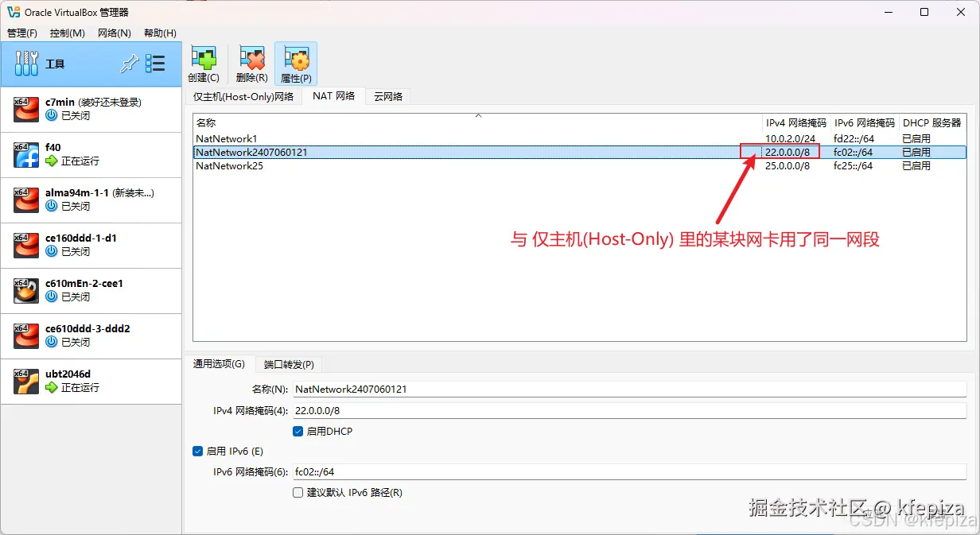Select the c610mEn-2-cee1 virtual machine entry
Viewport: 980px width, 535px height.
(91, 291)
